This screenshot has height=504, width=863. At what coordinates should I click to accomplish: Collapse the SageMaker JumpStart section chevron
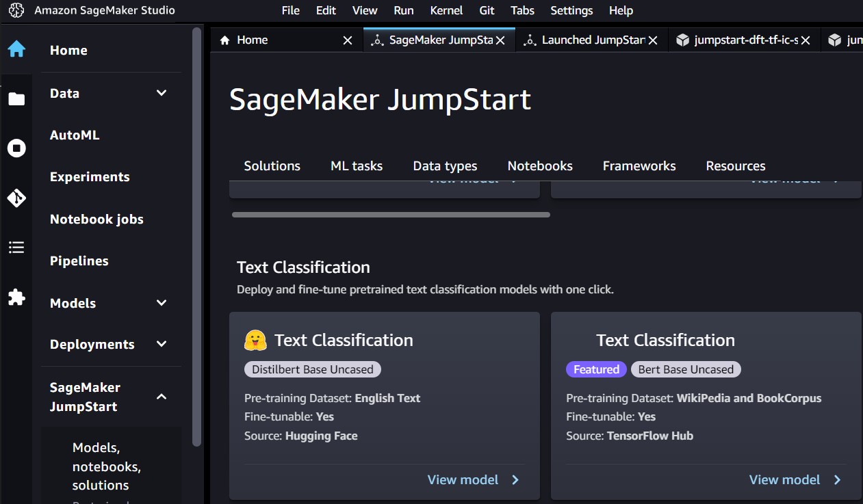pyautogui.click(x=162, y=397)
